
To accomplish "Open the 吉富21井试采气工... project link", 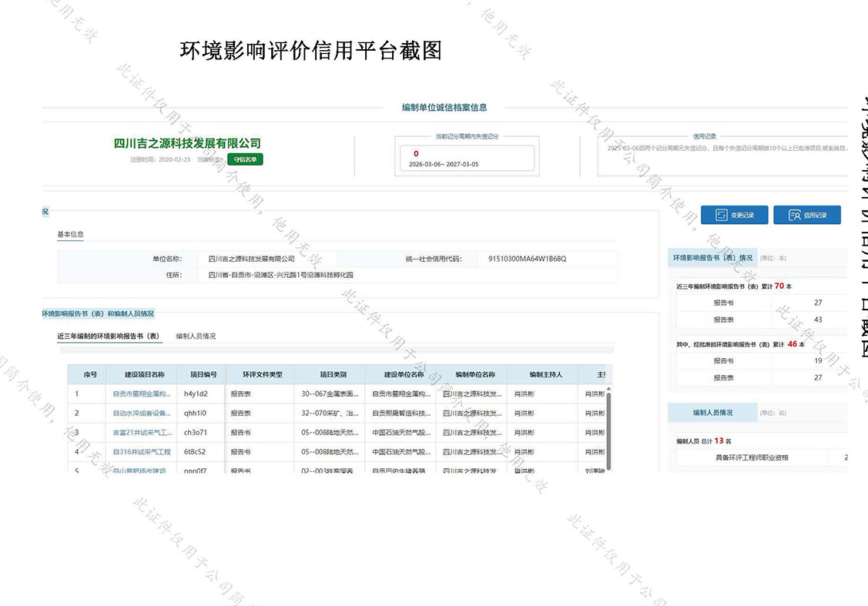I will tap(142, 432).
